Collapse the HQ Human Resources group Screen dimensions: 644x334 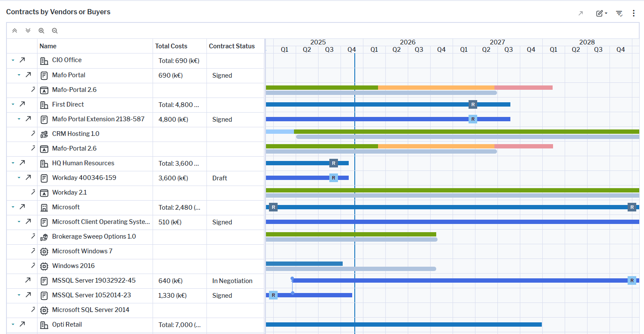[13, 163]
